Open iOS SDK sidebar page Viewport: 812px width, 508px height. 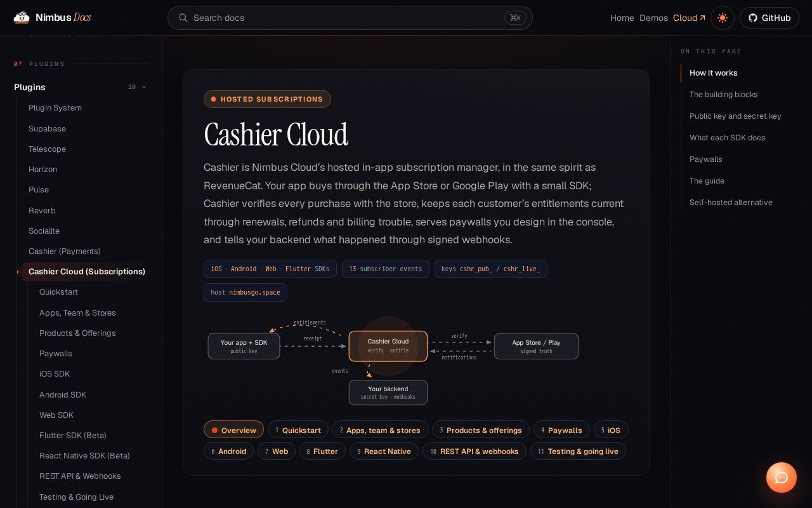55,373
